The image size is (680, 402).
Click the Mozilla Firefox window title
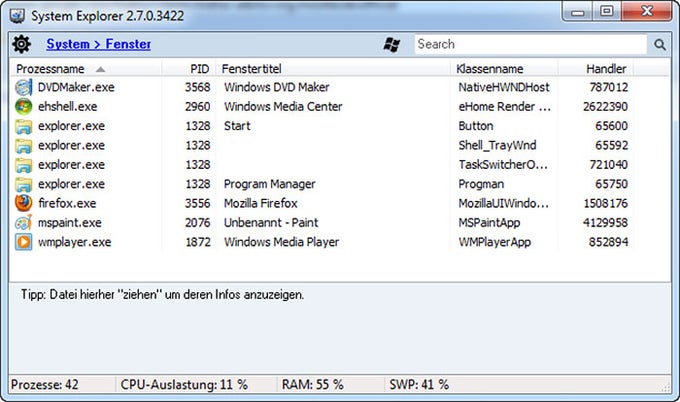(x=261, y=203)
